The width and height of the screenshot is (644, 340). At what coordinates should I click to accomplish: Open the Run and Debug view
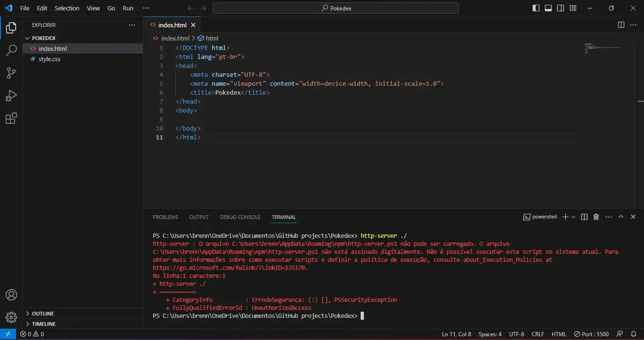(11, 96)
